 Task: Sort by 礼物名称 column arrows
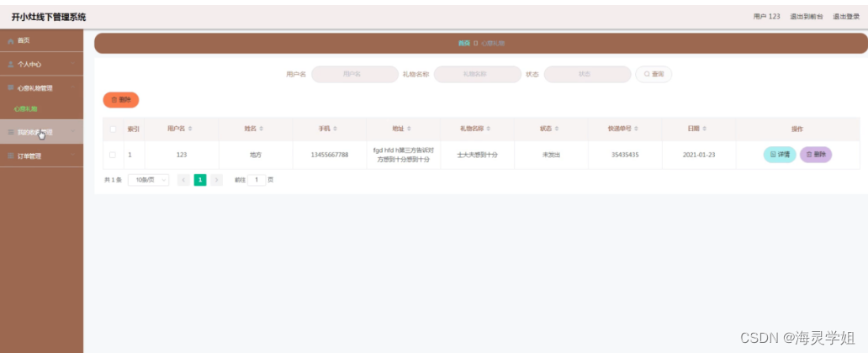click(489, 129)
